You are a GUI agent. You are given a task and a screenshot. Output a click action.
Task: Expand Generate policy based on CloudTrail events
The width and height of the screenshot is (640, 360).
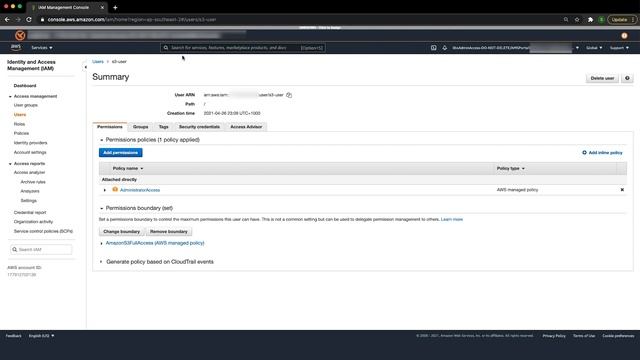[x=102, y=262]
